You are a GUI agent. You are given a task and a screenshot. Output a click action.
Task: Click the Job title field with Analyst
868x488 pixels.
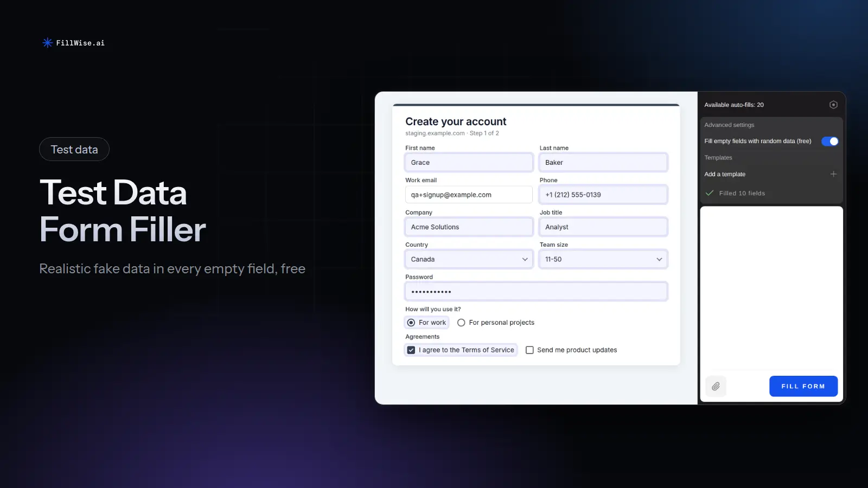[x=603, y=227]
